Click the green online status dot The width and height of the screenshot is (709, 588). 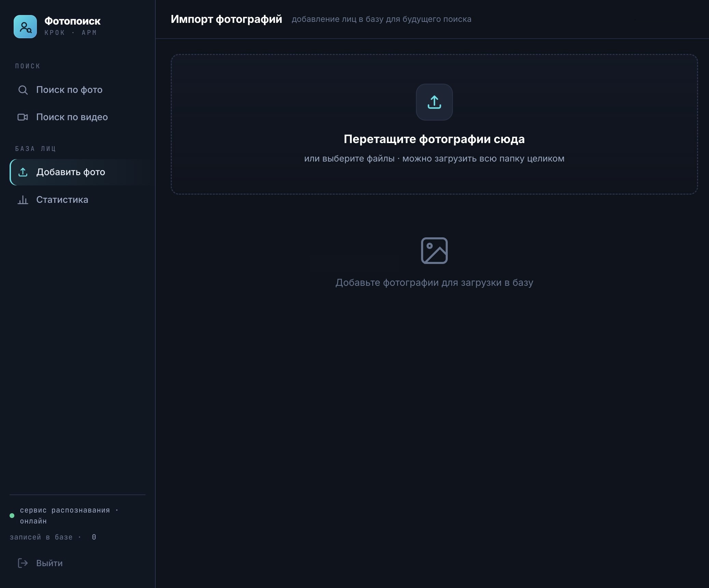tap(12, 516)
